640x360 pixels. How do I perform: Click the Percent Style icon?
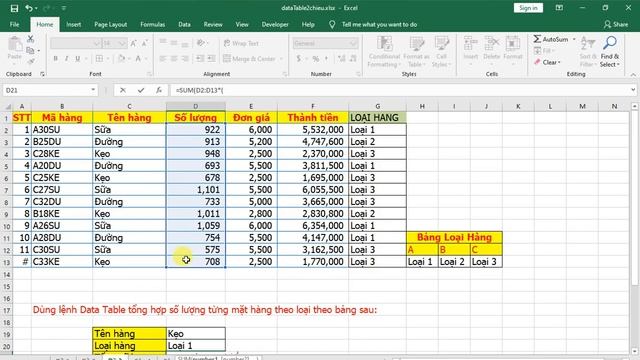click(x=316, y=59)
